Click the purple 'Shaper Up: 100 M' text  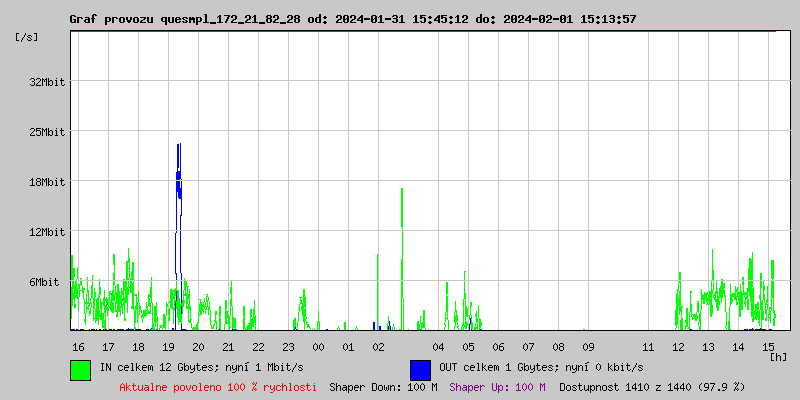pos(497,387)
